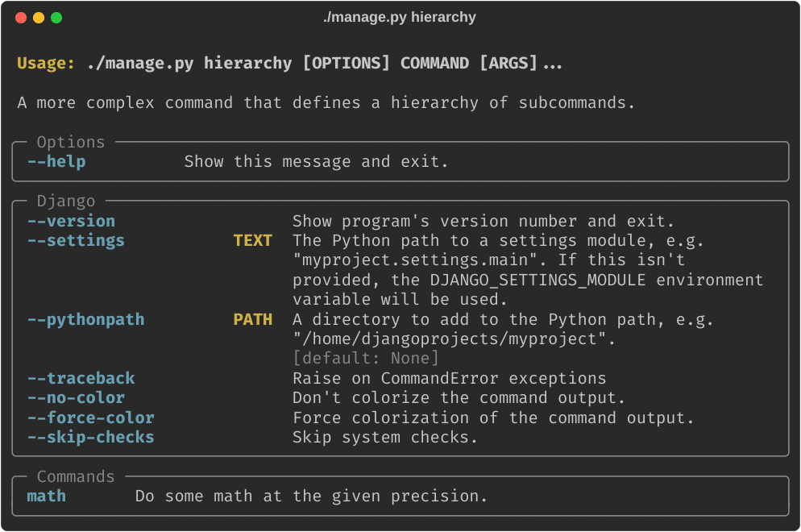Screen dimensions: 801x532
Task: Click the window title './manage.py hierarchy'
Action: (400, 17)
